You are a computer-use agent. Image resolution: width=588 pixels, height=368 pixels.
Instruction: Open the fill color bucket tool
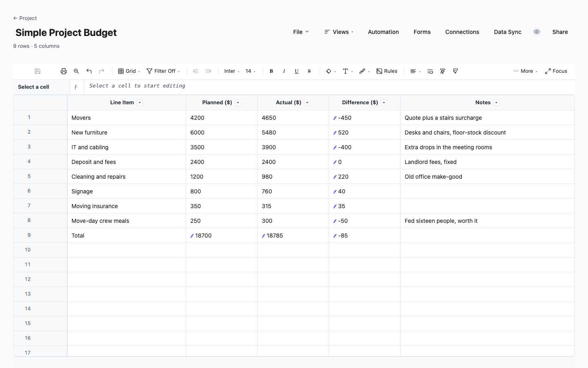point(331,71)
